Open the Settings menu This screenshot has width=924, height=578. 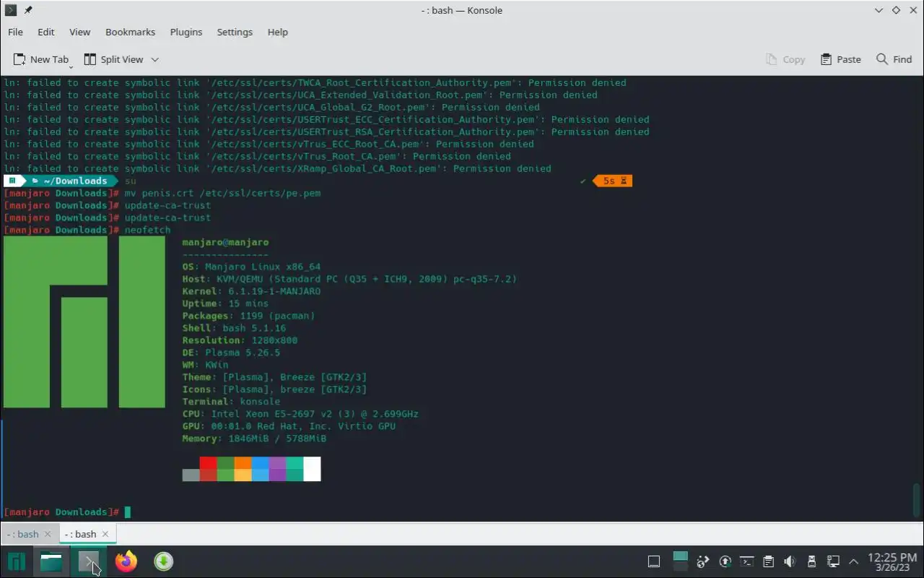point(235,32)
